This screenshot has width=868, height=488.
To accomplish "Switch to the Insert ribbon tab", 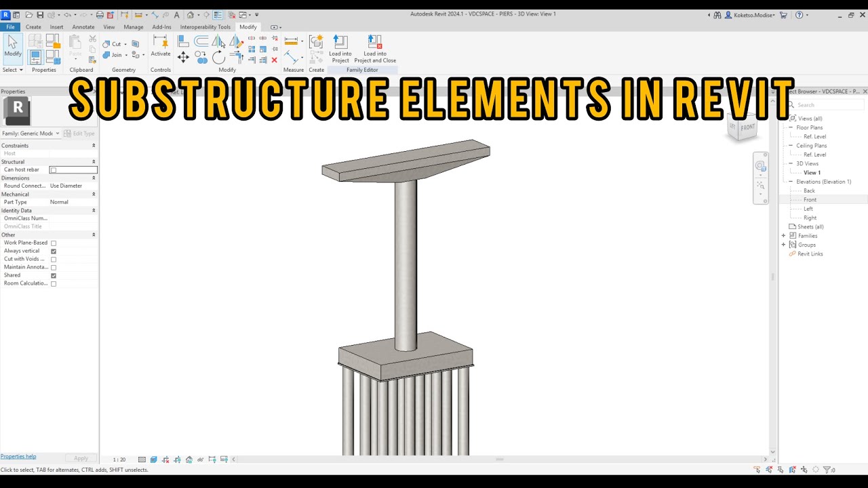I will pos(56,27).
